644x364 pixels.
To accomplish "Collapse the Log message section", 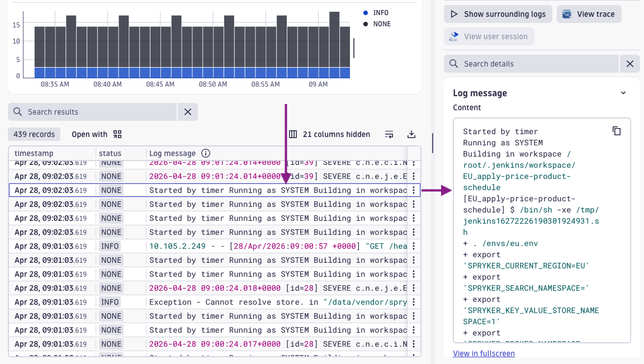I will coord(623,93).
